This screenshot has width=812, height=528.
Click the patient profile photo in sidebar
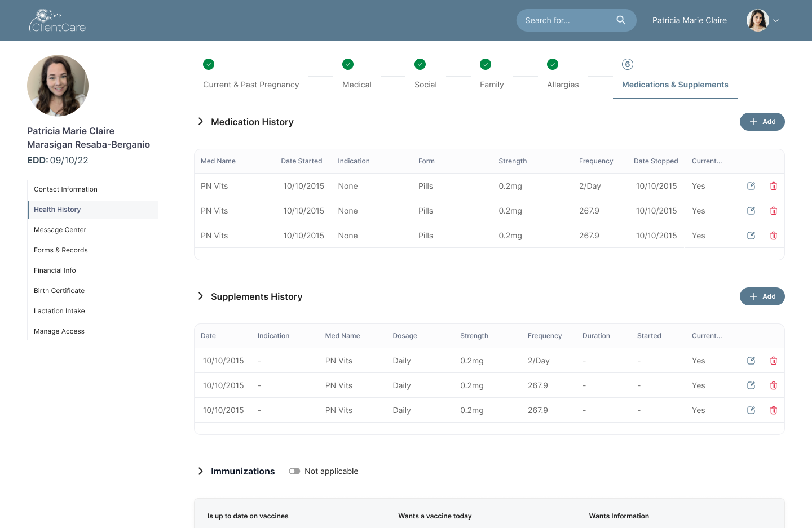pos(58,86)
